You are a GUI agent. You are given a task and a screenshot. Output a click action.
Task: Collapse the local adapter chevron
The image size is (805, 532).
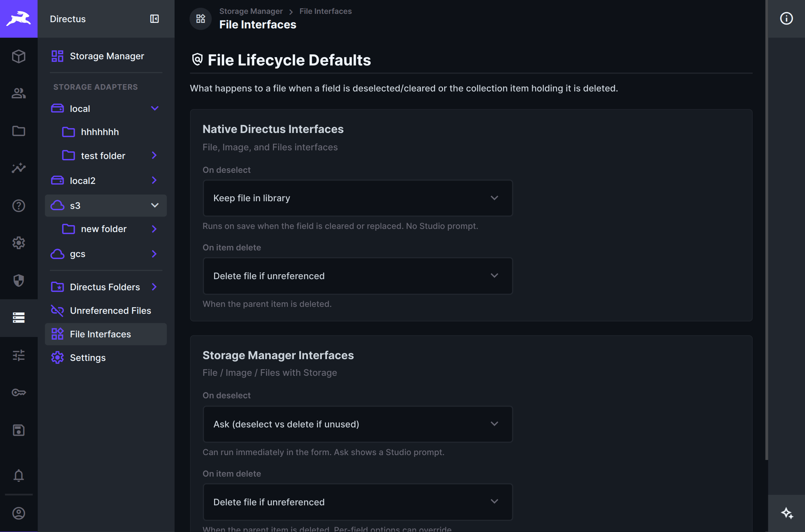point(154,108)
